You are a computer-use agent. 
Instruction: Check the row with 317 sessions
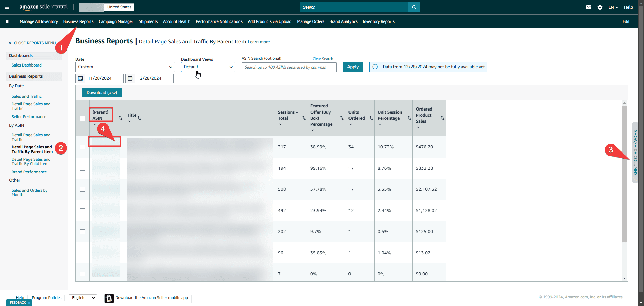(83, 147)
